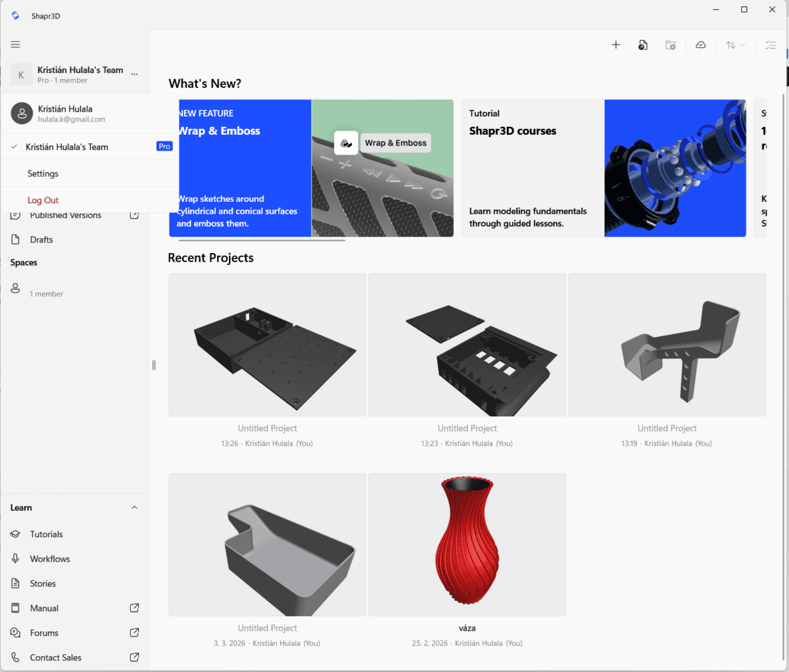Click the Pro badge
This screenshot has width=789, height=672.
click(164, 147)
